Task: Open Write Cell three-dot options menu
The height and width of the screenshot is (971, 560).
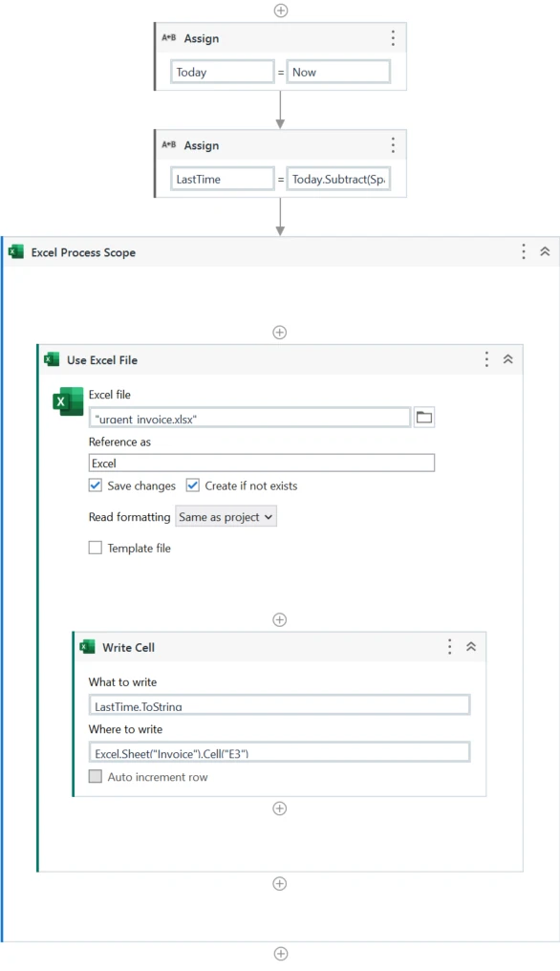Action: point(450,646)
